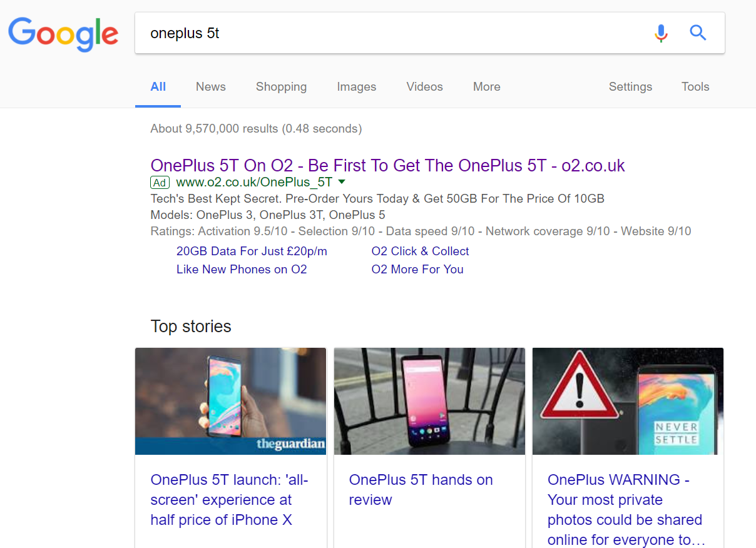Click the results count text About 9,570,000 results
Viewport: 756px width, 548px height.
256,129
